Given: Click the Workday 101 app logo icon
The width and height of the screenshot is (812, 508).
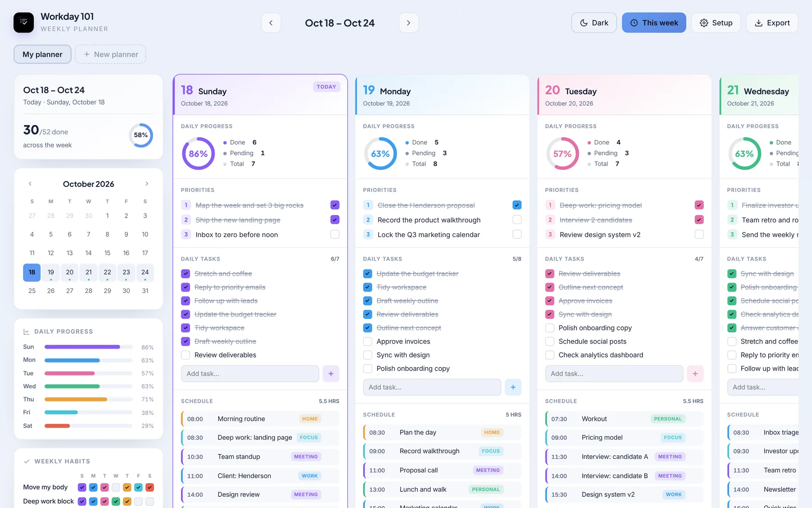Looking at the screenshot, I should tap(23, 23).
